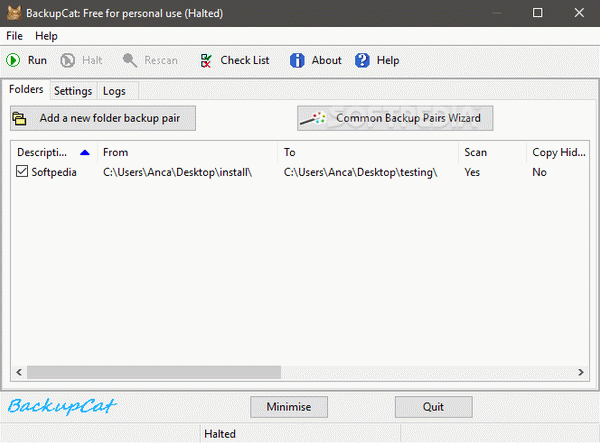Click the Yes value under Scan
Image resolution: width=600 pixels, height=443 pixels.
pyautogui.click(x=472, y=172)
